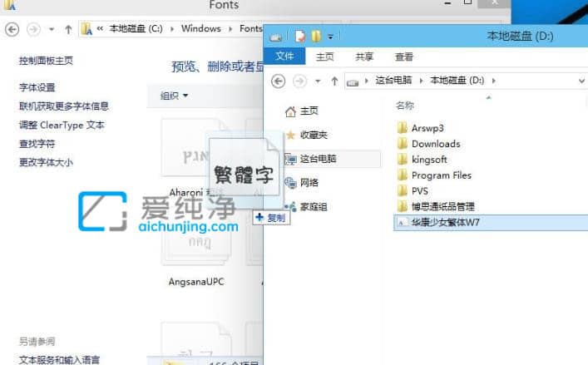The height and width of the screenshot is (365, 588).
Task: Click 这台电脑 in the D: address bar
Action: (393, 80)
